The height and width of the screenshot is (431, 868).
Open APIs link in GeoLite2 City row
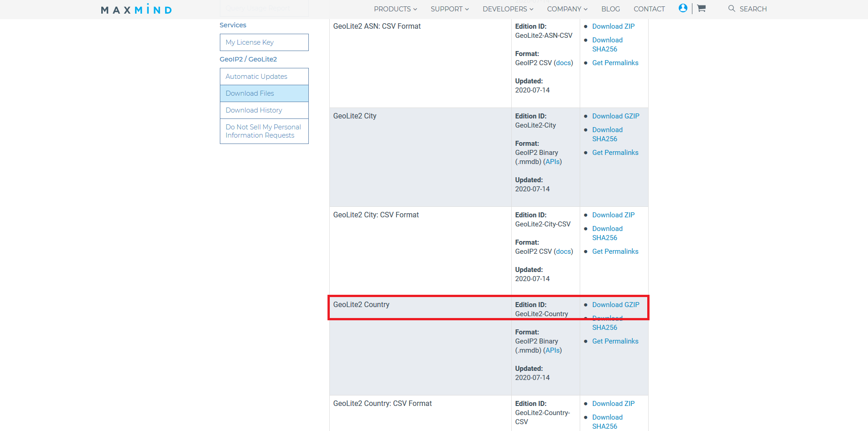552,162
